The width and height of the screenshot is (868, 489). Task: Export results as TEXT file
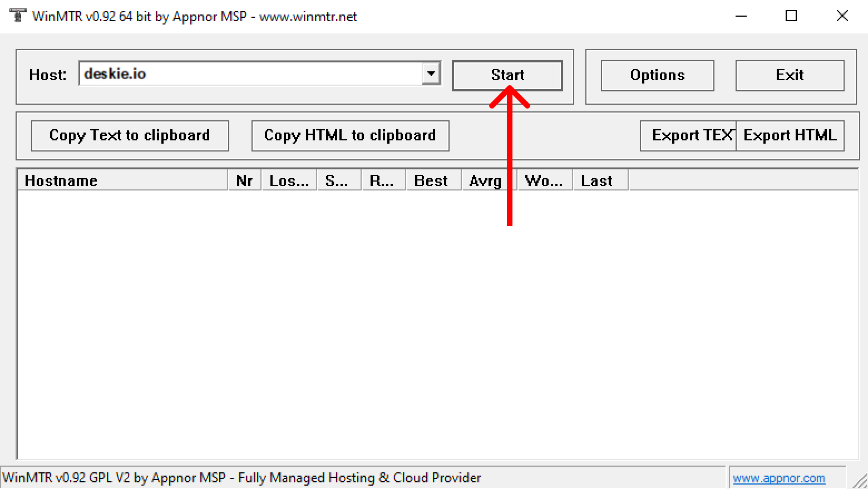point(688,135)
